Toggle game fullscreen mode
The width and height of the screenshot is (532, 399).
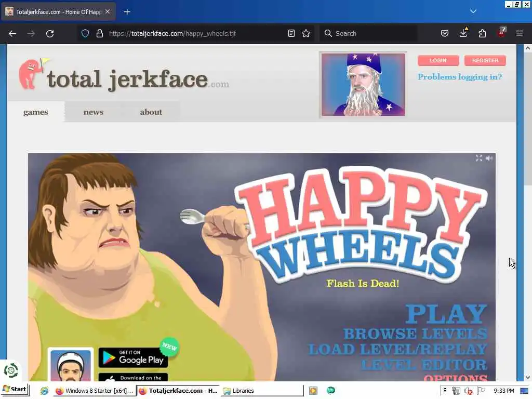(478, 158)
